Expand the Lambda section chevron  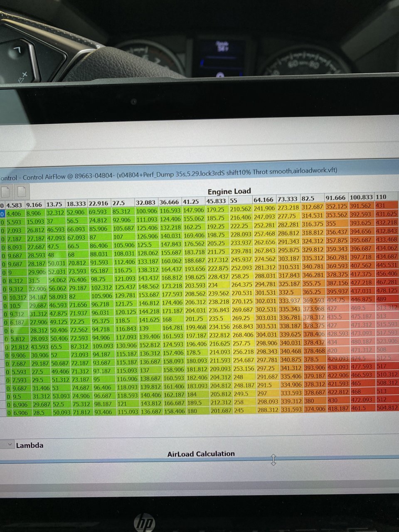pyautogui.click(x=10, y=445)
